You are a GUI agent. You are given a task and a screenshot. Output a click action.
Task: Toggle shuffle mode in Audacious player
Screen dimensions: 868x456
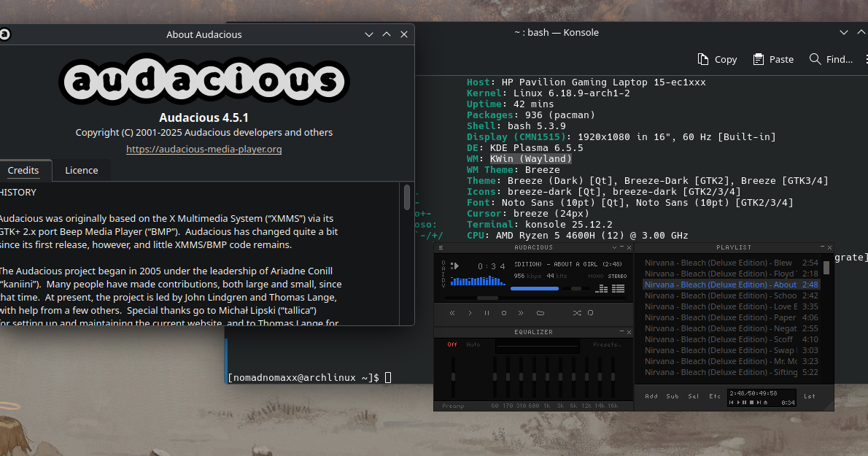tap(578, 313)
